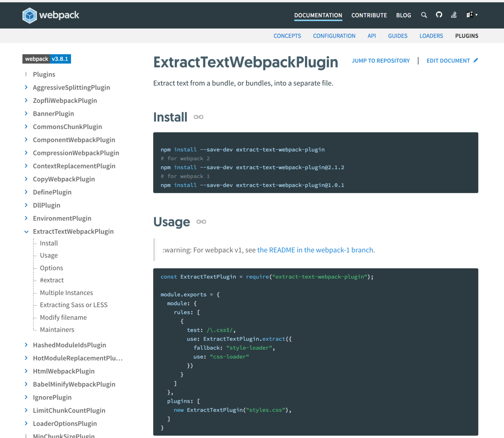Viewport: 504px width, 438px height.
Task: Click the pencil icon beside Edit Document
Action: click(x=475, y=60)
